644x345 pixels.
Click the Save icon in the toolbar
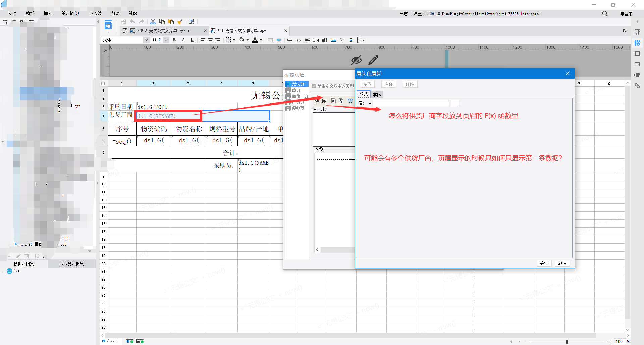123,22
